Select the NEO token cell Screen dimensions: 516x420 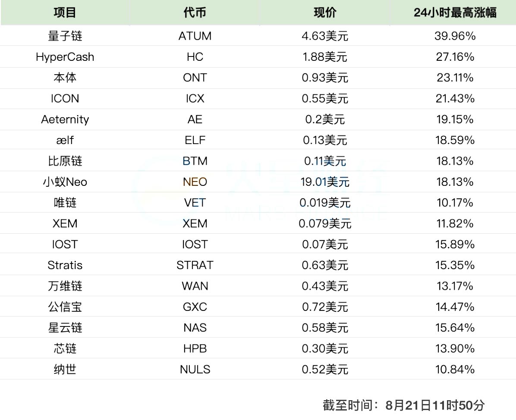click(x=195, y=182)
